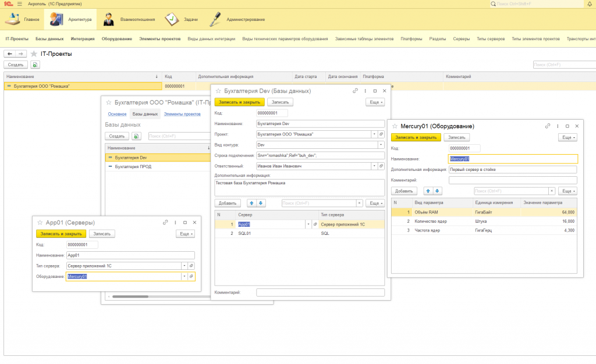Get link icon in Mercury01 window
Screen dimensions: 596x364
point(547,126)
